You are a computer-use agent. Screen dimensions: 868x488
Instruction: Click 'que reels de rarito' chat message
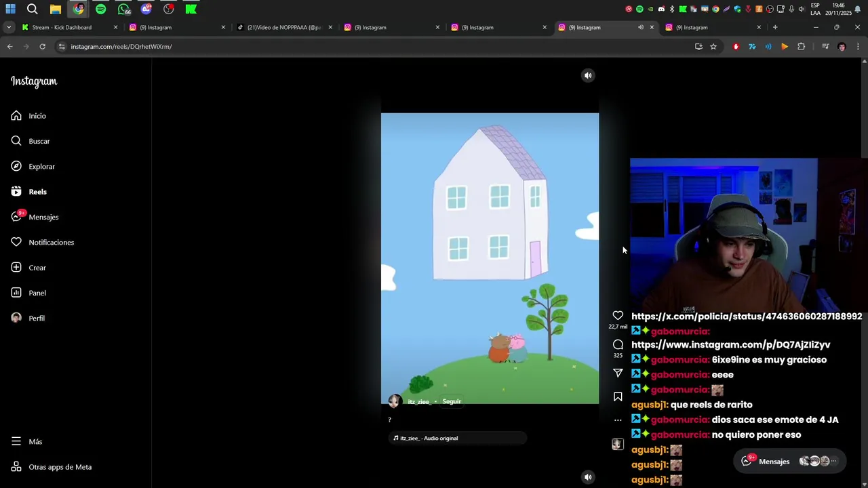point(711,405)
